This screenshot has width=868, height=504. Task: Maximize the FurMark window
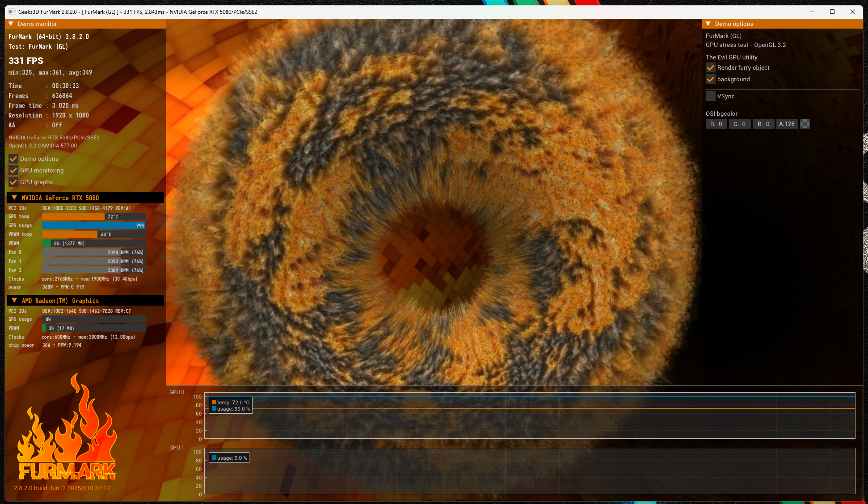(832, 12)
